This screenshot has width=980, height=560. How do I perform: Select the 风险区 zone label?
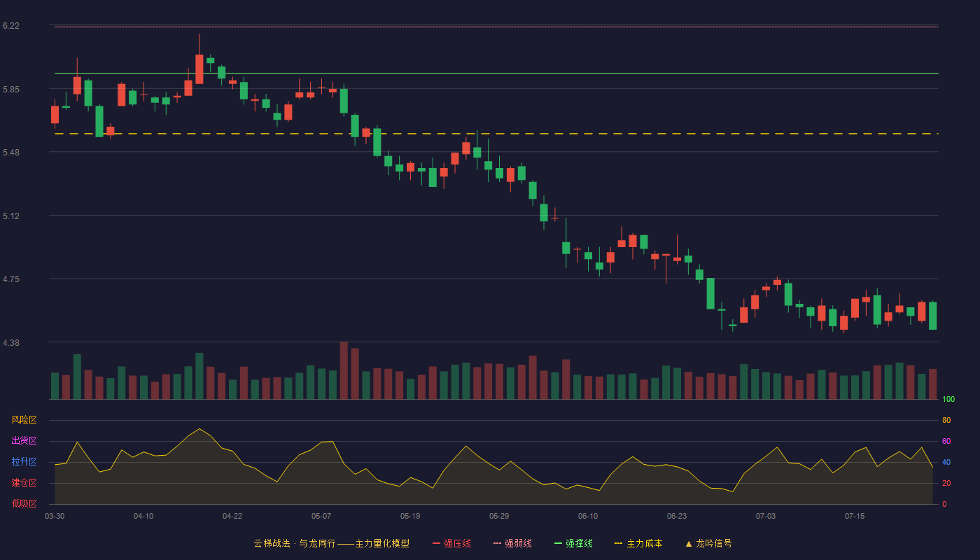tap(24, 420)
